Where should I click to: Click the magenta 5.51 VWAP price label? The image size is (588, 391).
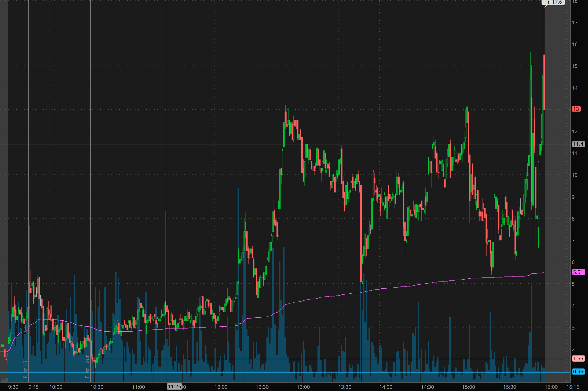pos(578,272)
